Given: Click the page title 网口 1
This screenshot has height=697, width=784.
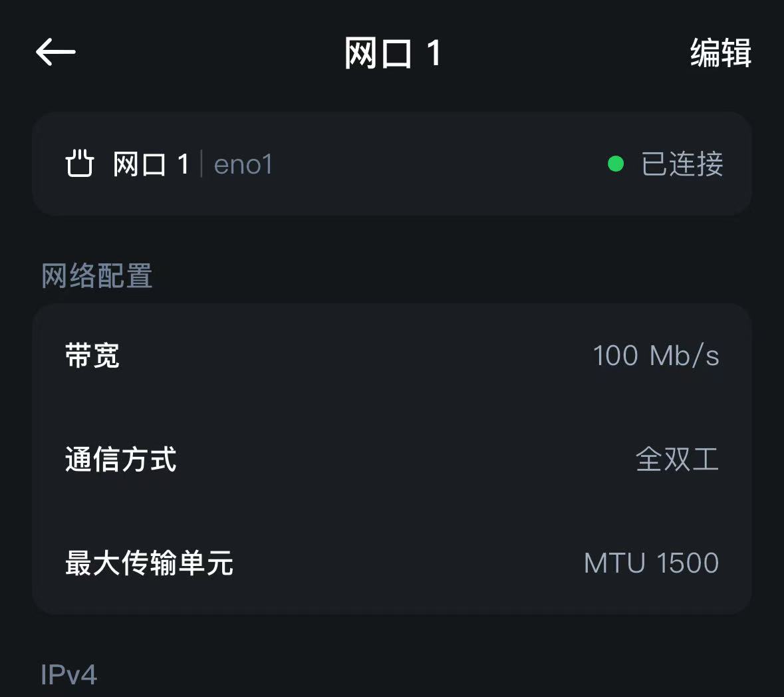Looking at the screenshot, I should click(x=392, y=53).
